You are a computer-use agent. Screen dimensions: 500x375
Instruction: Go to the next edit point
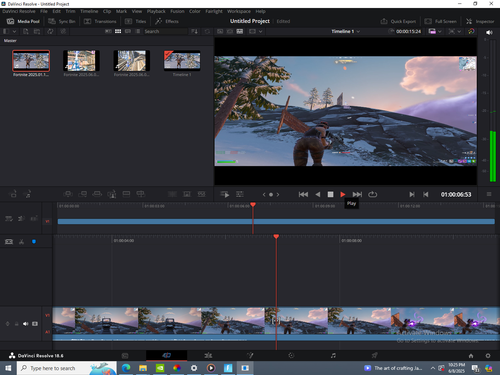pyautogui.click(x=412, y=194)
